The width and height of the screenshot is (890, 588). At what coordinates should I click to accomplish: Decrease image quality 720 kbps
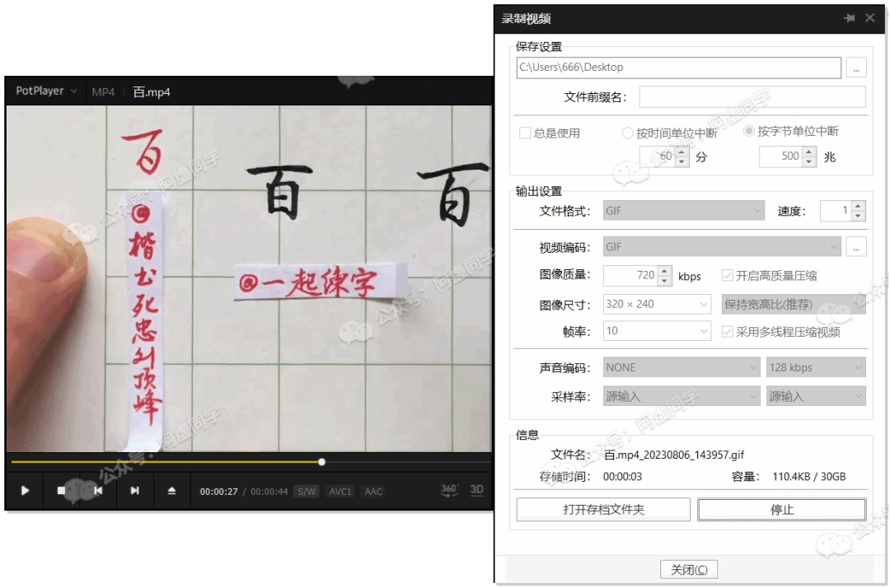(665, 282)
